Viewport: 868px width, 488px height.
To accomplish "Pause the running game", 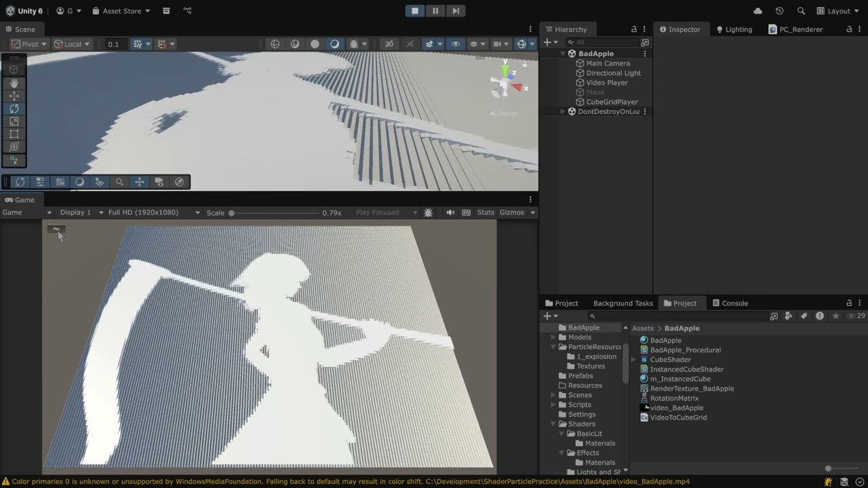I will (x=435, y=11).
